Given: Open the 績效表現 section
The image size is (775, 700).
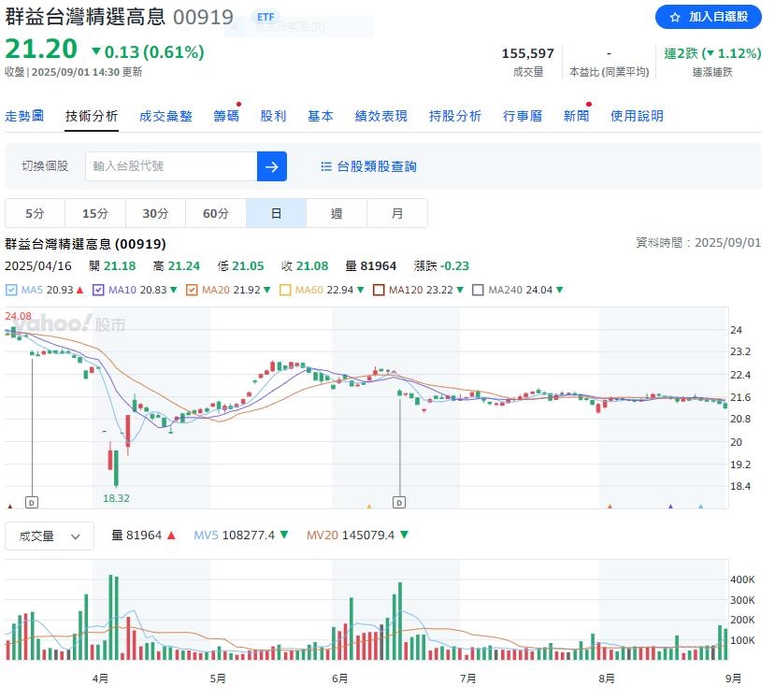Looking at the screenshot, I should [381, 115].
